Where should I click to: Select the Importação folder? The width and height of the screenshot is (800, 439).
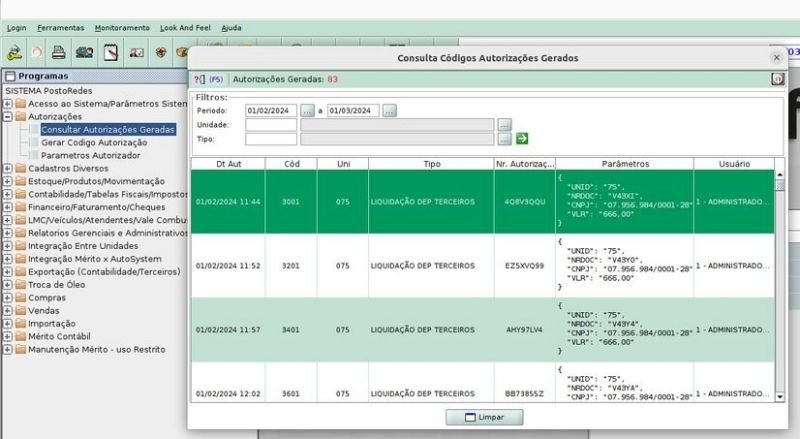tap(52, 324)
